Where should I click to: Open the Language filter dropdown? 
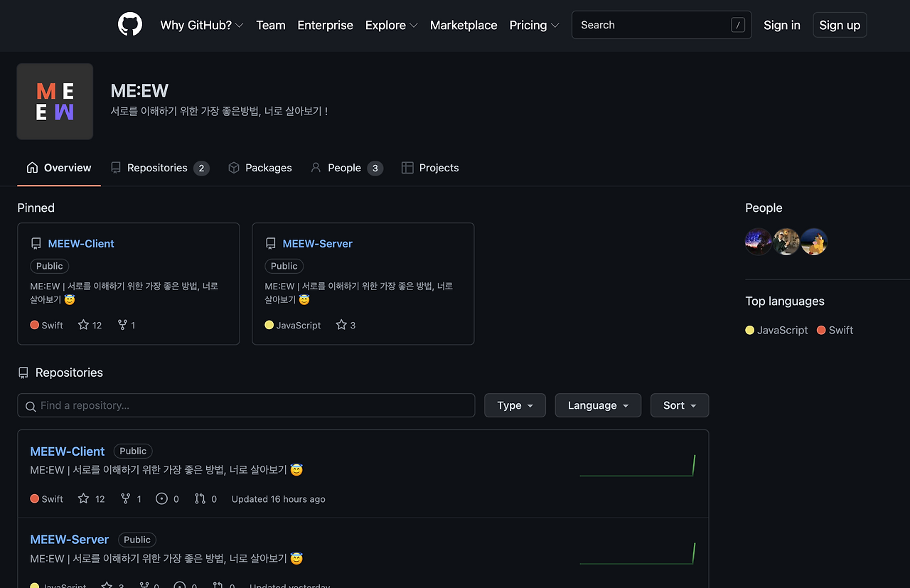[x=598, y=405]
